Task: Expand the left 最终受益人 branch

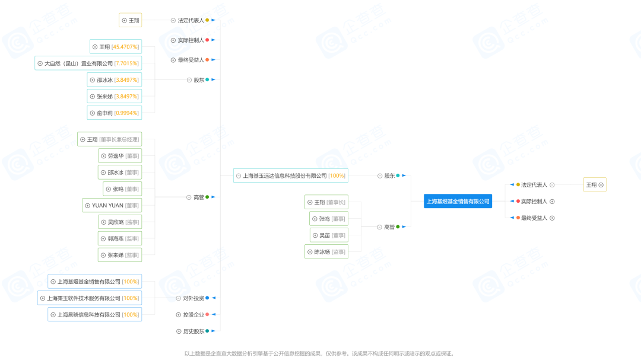Action: (173, 60)
